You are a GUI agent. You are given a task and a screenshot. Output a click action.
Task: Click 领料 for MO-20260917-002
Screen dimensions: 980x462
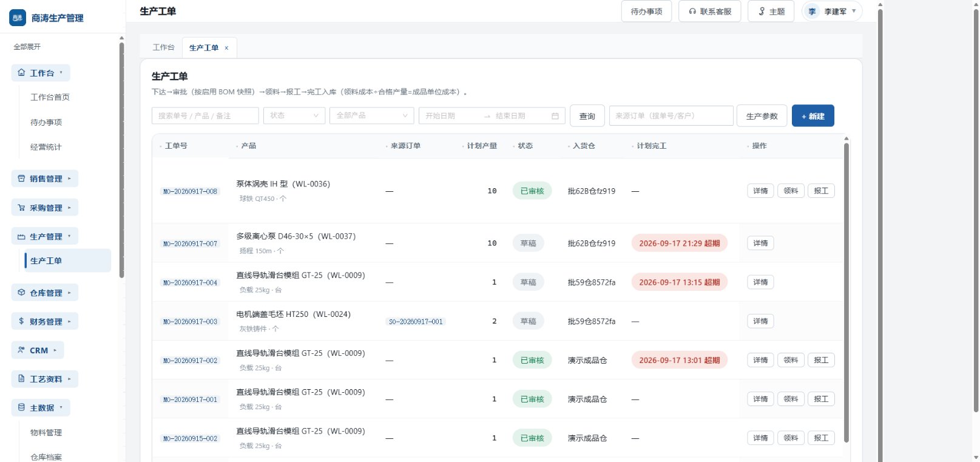click(791, 360)
